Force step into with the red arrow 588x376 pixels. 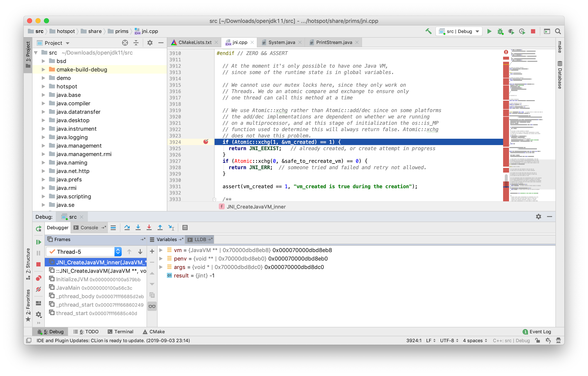point(149,227)
